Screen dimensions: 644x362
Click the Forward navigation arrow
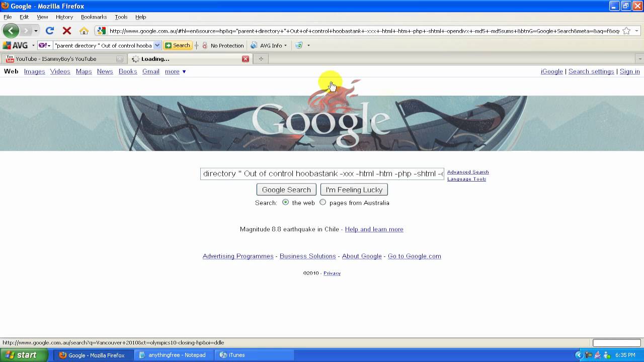click(x=26, y=31)
